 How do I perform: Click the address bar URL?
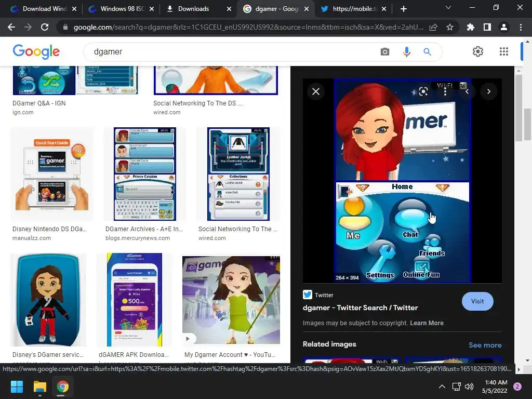(248, 27)
